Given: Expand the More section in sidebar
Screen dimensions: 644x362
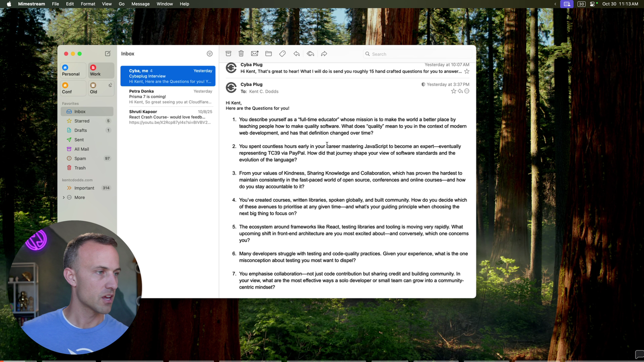Looking at the screenshot, I should 64,197.
